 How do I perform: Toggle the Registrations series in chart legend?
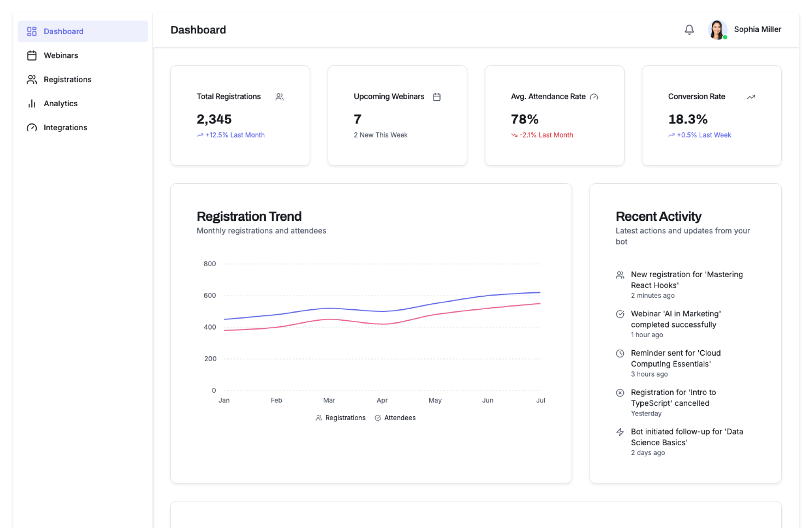(x=340, y=418)
